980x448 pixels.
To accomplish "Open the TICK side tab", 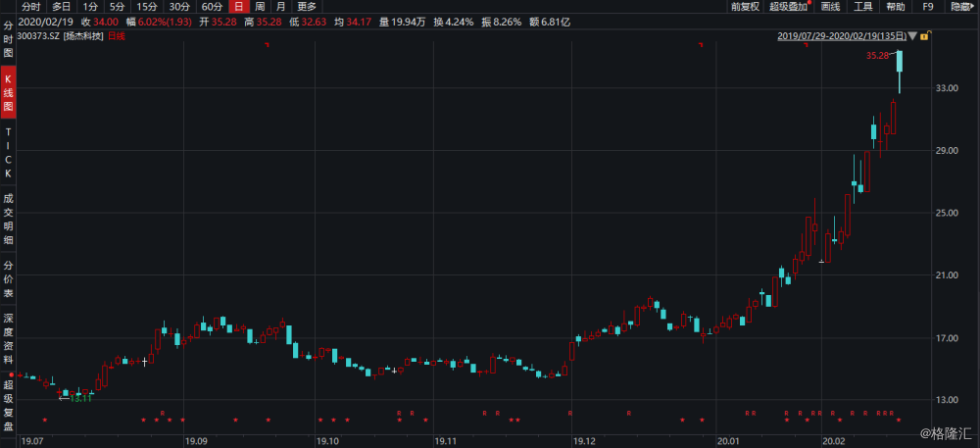I will tap(8, 152).
